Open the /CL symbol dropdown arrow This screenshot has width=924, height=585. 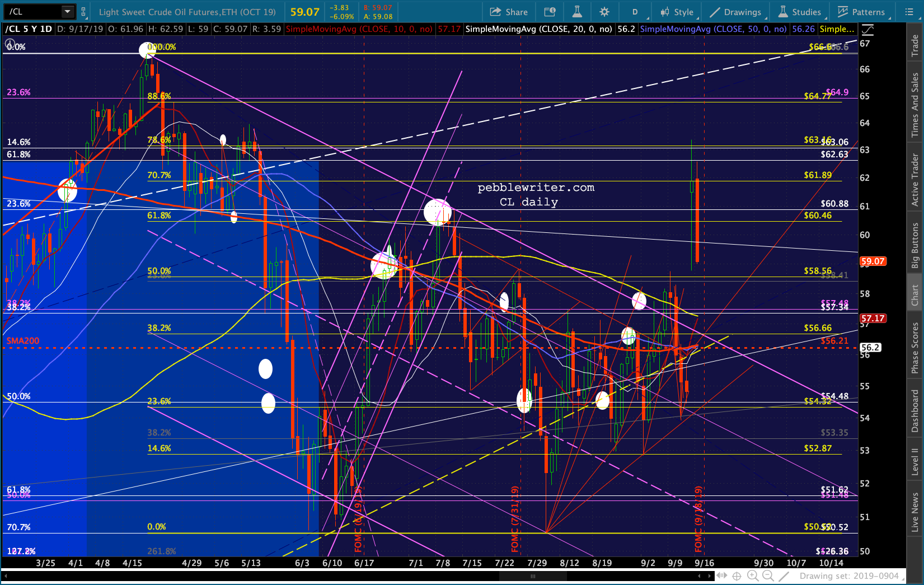[68, 12]
